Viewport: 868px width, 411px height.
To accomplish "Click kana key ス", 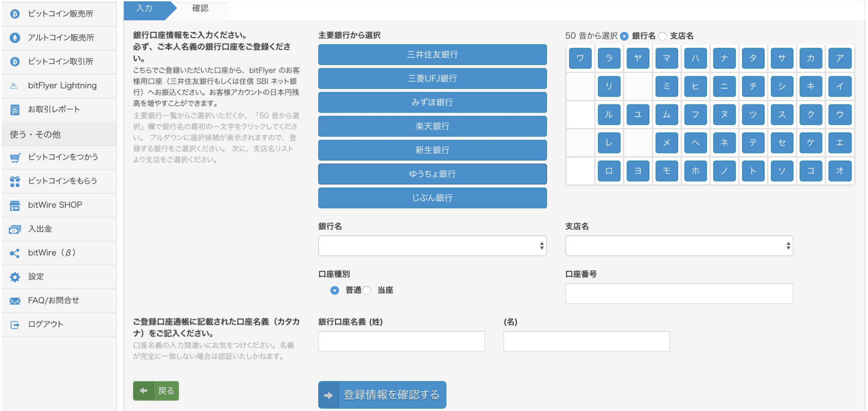I will pos(782,115).
